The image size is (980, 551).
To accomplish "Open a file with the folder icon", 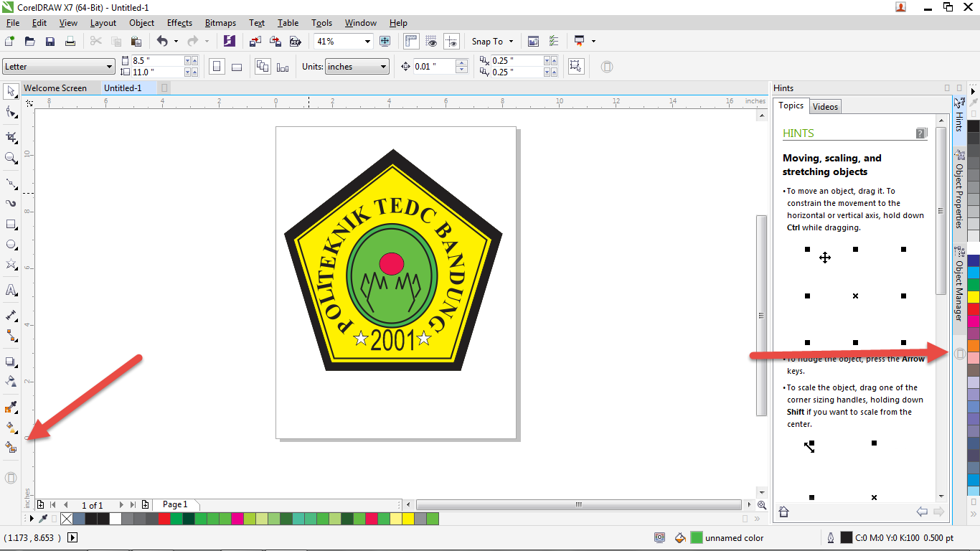I will pyautogui.click(x=30, y=42).
